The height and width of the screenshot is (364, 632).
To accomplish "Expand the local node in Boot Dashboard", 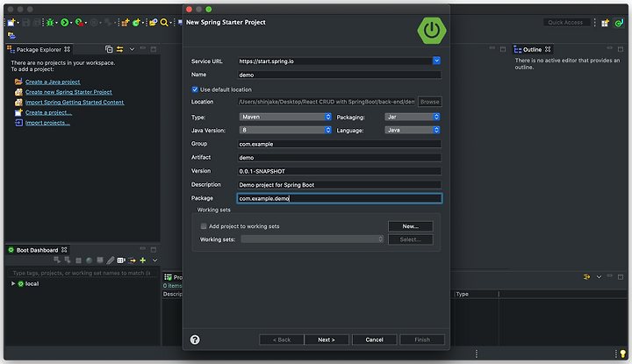I will tap(13, 283).
